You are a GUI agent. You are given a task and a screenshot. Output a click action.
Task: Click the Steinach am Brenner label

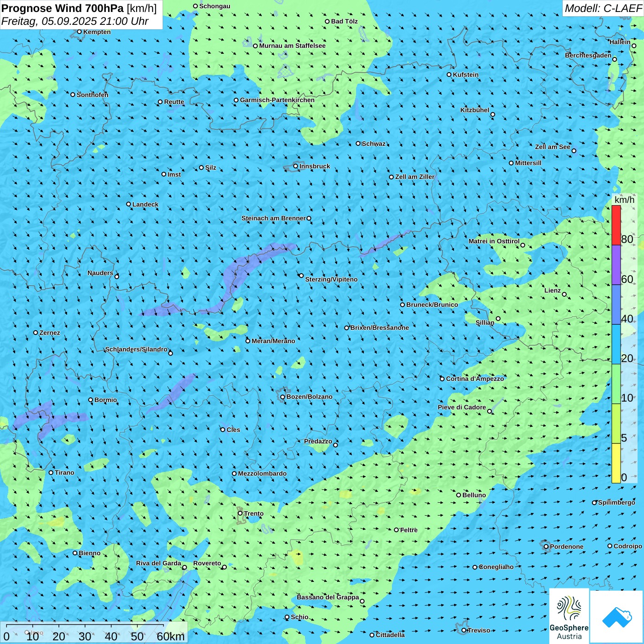(274, 218)
